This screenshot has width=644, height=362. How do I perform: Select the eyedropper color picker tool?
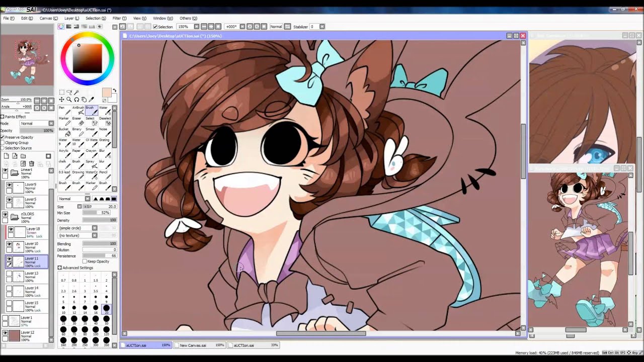92,100
